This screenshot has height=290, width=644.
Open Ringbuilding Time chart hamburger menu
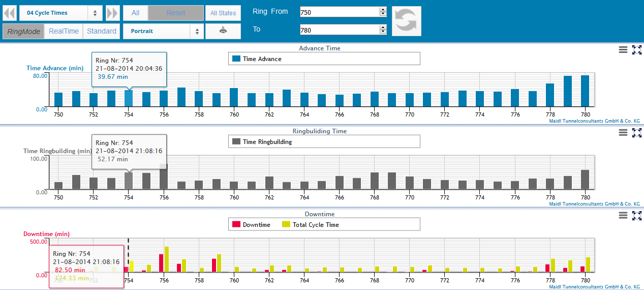[x=623, y=132]
